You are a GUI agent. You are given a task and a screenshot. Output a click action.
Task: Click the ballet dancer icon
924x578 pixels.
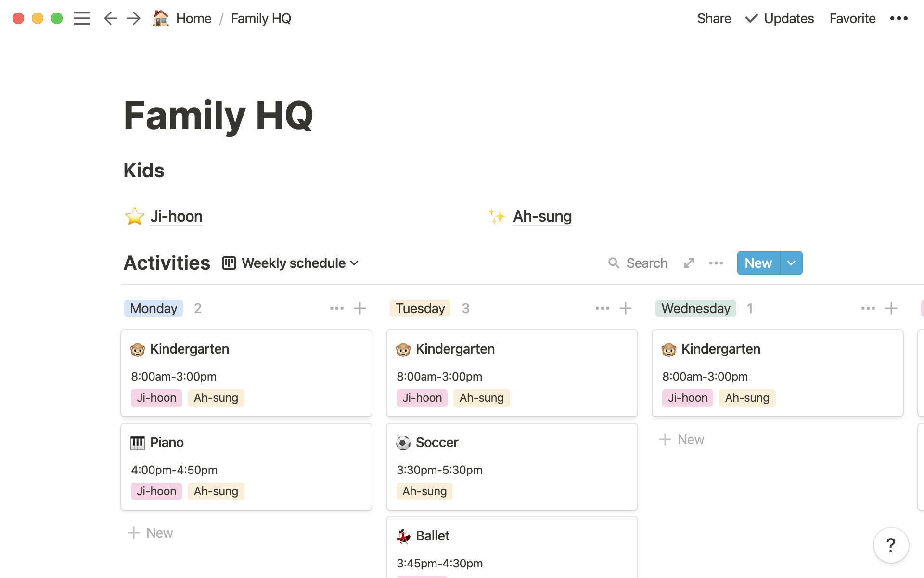(x=403, y=536)
